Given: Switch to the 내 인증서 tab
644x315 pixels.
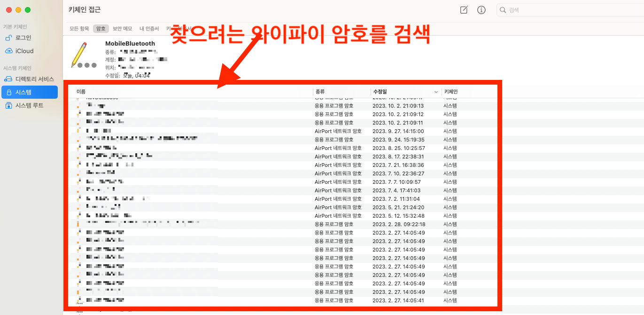Looking at the screenshot, I should point(149,28).
